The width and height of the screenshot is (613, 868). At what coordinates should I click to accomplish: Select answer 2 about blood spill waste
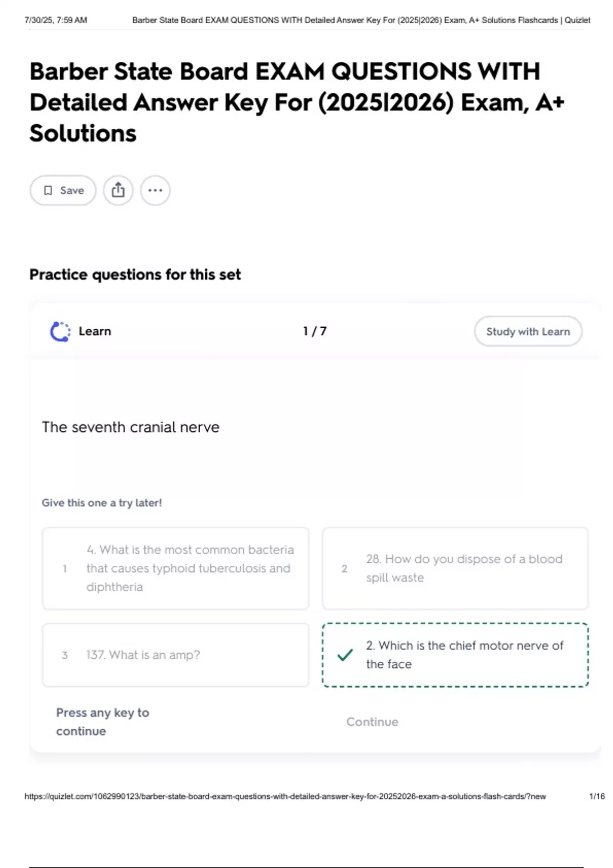coord(455,568)
